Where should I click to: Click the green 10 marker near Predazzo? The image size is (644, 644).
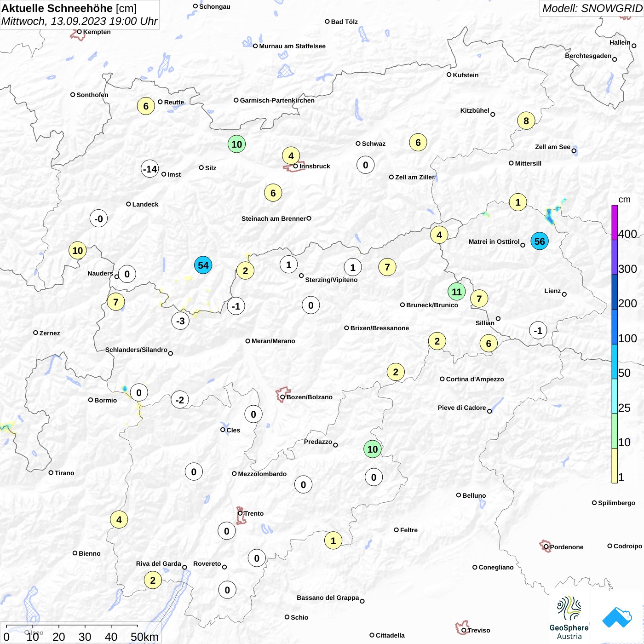373,449
